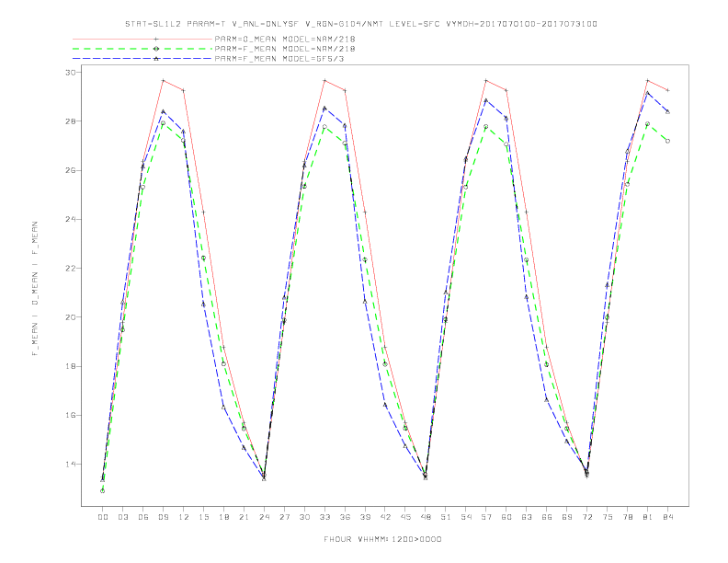Click y-axis tick value 18
Screen dimensions: 728x563
(70, 366)
